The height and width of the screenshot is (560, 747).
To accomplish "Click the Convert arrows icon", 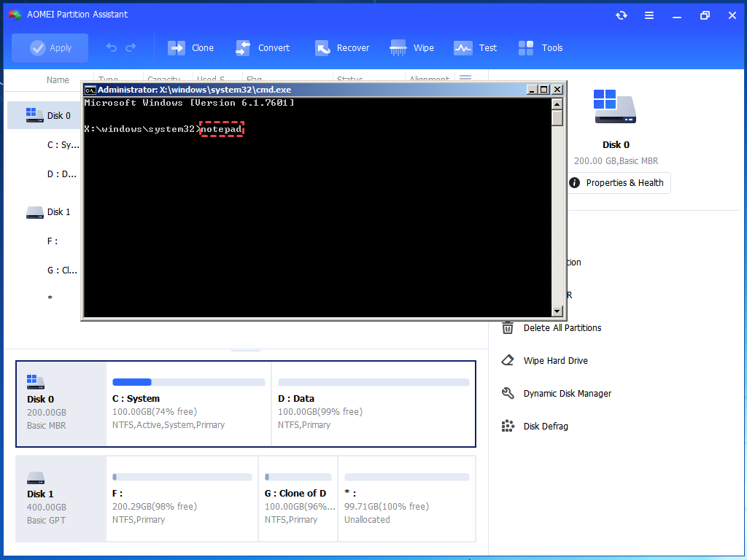I will (243, 48).
